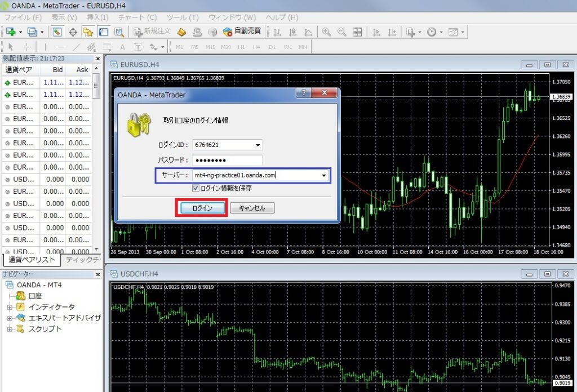The image size is (577, 392).
Task: Toggle the Terminal panel icon
Action: pos(104,32)
